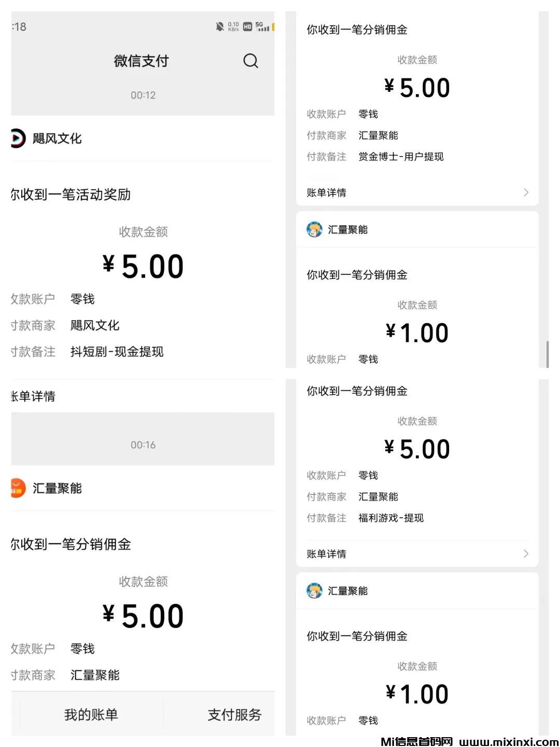Tap the muted bell status bar icon
This screenshot has height=747, width=560.
220,26
